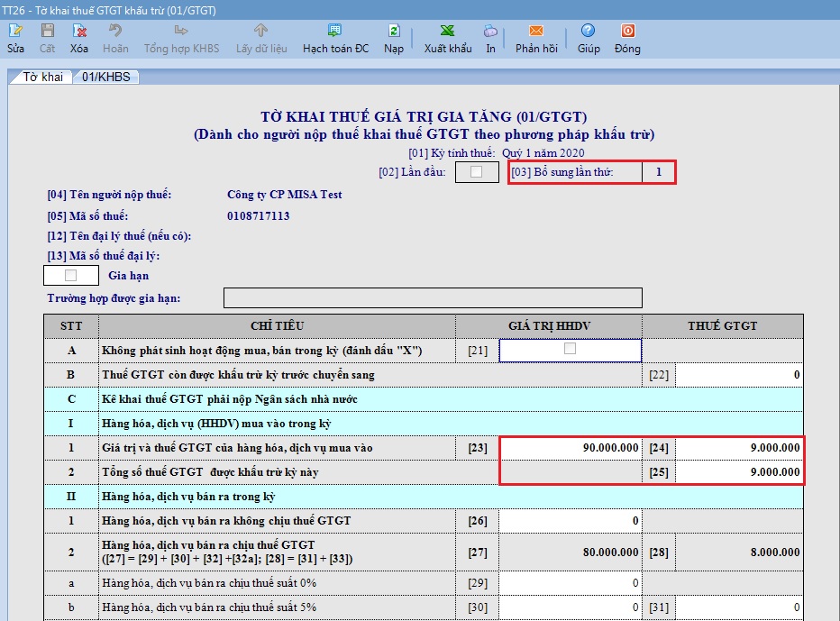840x621 pixels.
Task: Toggle the Lần đầu checkbox
Action: [x=476, y=172]
